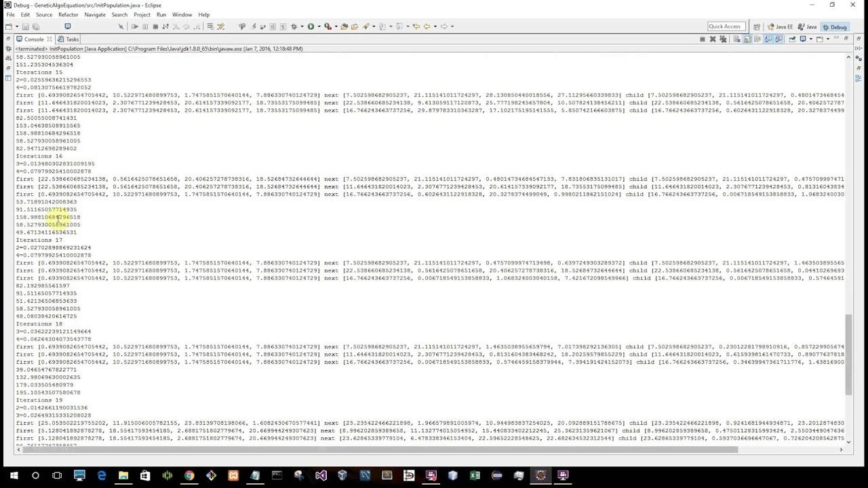This screenshot has width=868, height=488.
Task: Expand the Back history dropdown arrow
Action: point(435,26)
